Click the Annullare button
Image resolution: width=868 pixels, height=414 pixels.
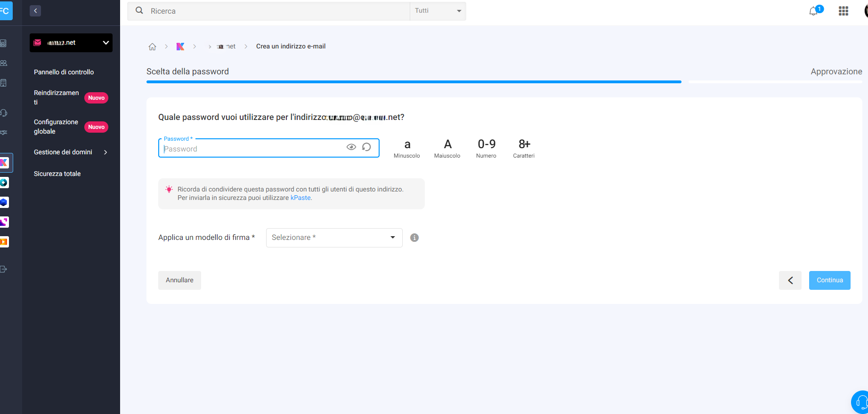coord(179,280)
